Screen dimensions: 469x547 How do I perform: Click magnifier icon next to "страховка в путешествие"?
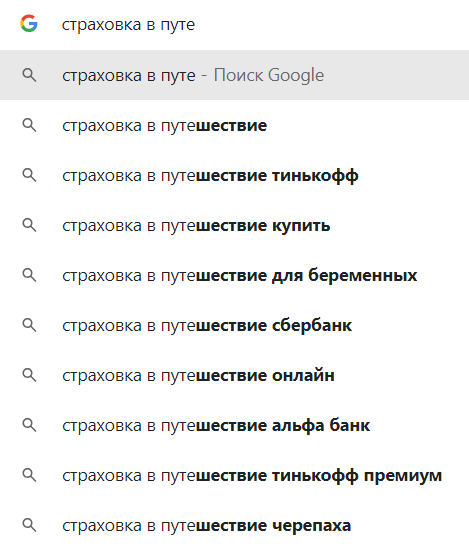tap(29, 125)
